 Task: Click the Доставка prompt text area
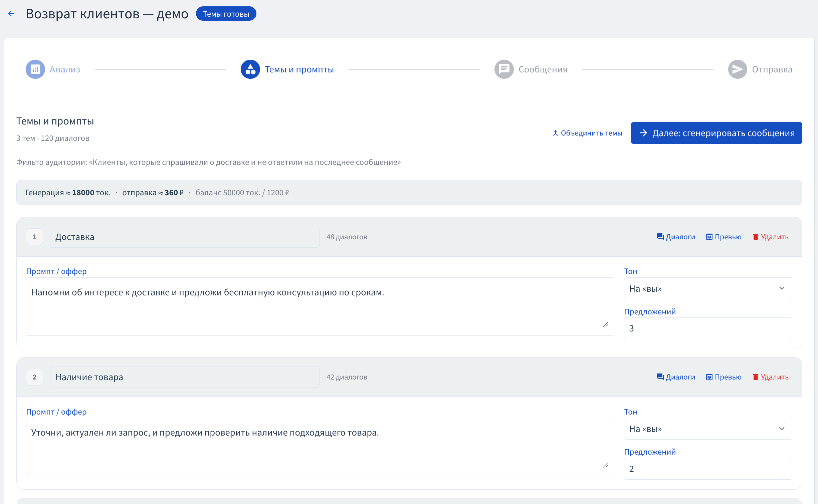point(320,306)
